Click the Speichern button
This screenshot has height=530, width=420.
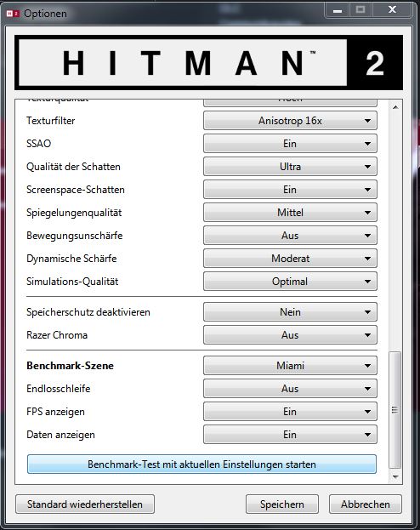pos(281,504)
